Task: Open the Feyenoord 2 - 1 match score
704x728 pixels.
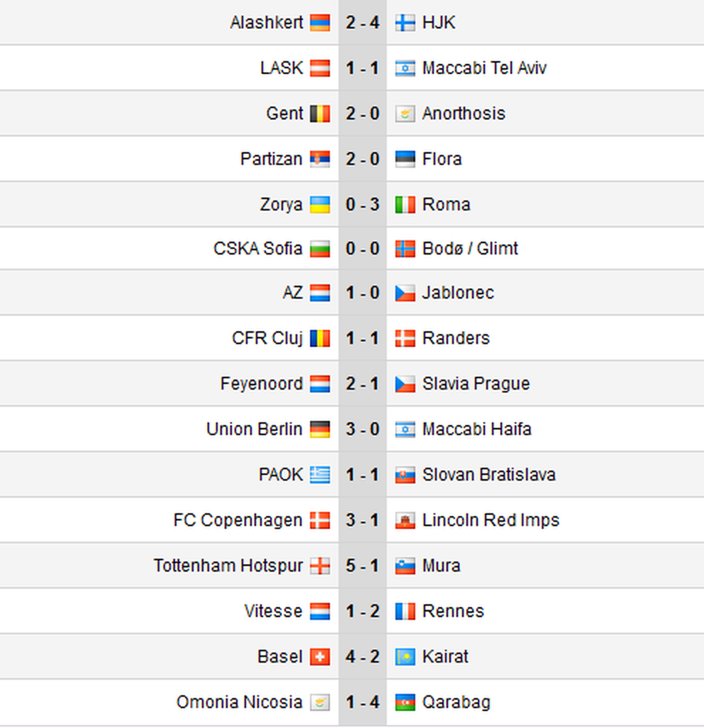Action: (x=363, y=384)
